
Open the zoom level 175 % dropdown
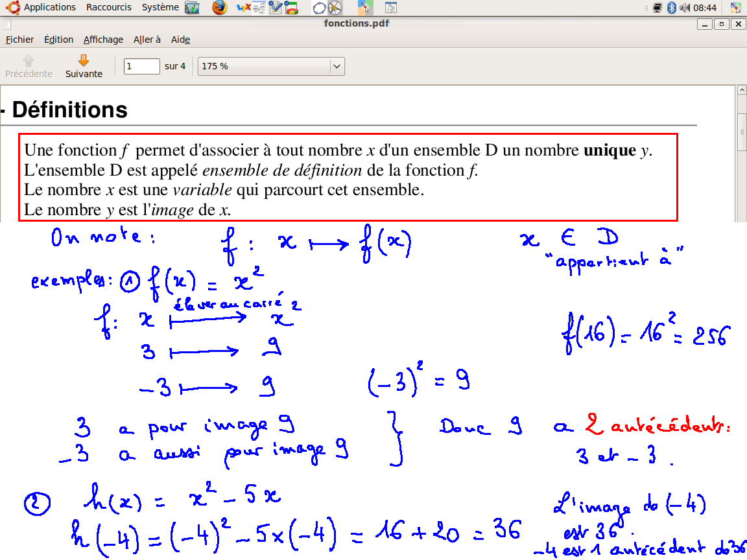[271, 66]
